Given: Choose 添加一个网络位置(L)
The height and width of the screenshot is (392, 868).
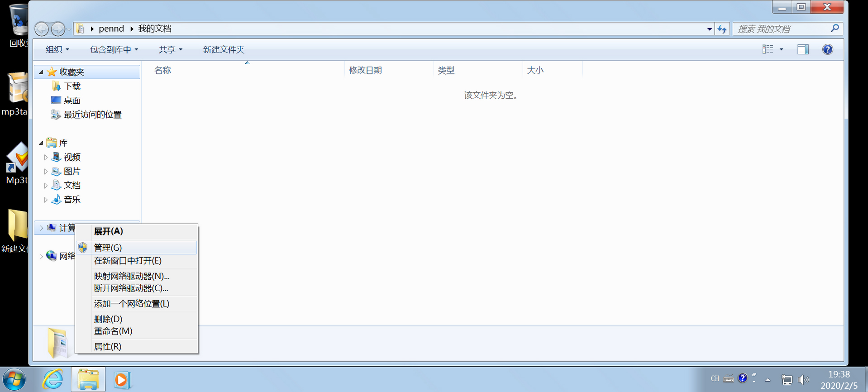Looking at the screenshot, I should coord(137,304).
